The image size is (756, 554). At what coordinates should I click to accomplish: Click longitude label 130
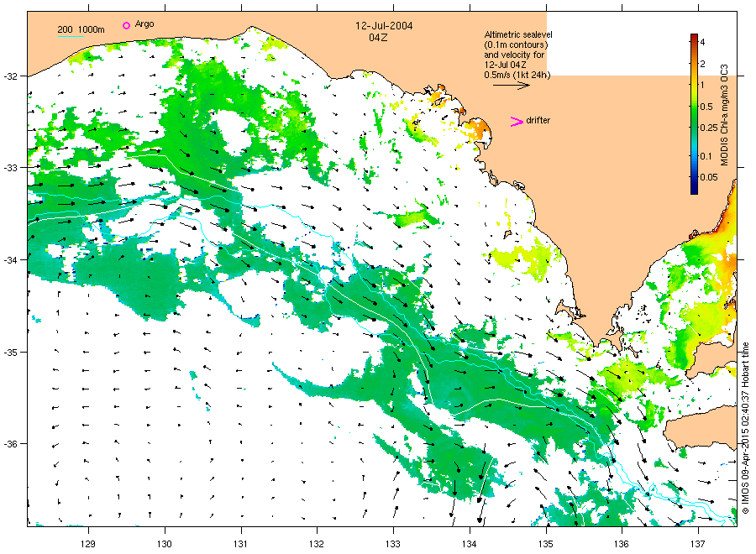(x=165, y=545)
